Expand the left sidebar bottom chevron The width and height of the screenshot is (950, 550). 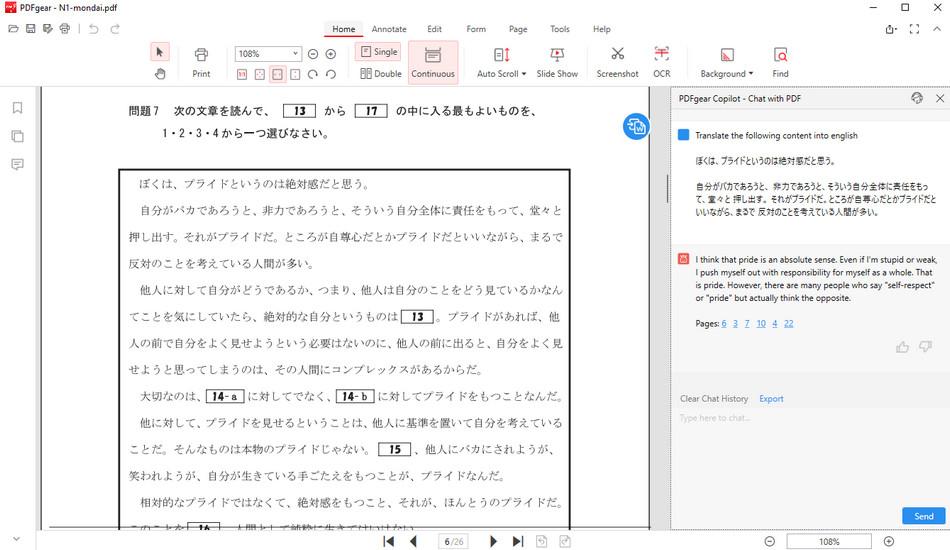point(16,538)
